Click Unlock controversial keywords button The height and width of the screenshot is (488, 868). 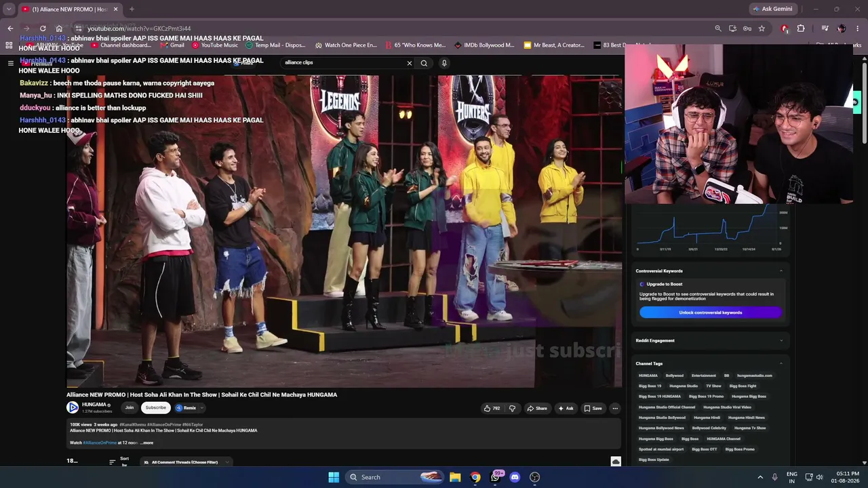point(710,312)
